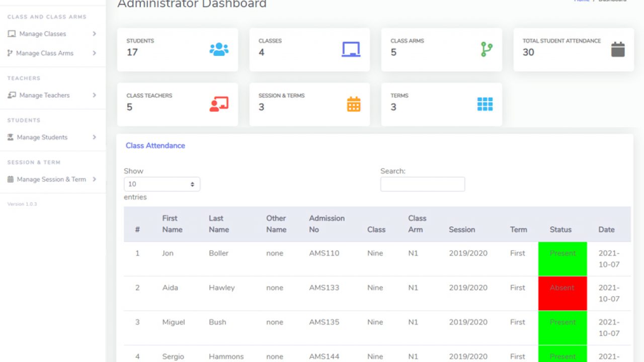Open Manage Teachers in sidebar
Viewport: 644px width, 362px height.
(44, 96)
